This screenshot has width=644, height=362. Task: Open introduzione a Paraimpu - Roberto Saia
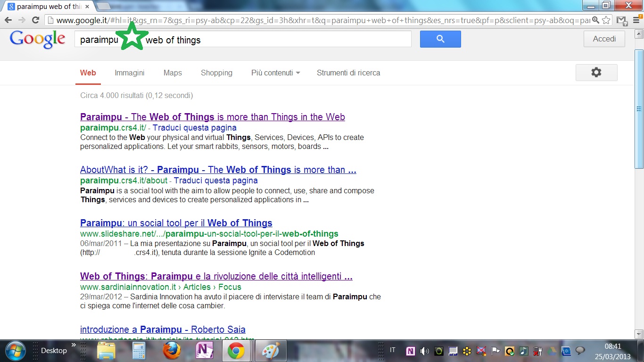tap(163, 329)
